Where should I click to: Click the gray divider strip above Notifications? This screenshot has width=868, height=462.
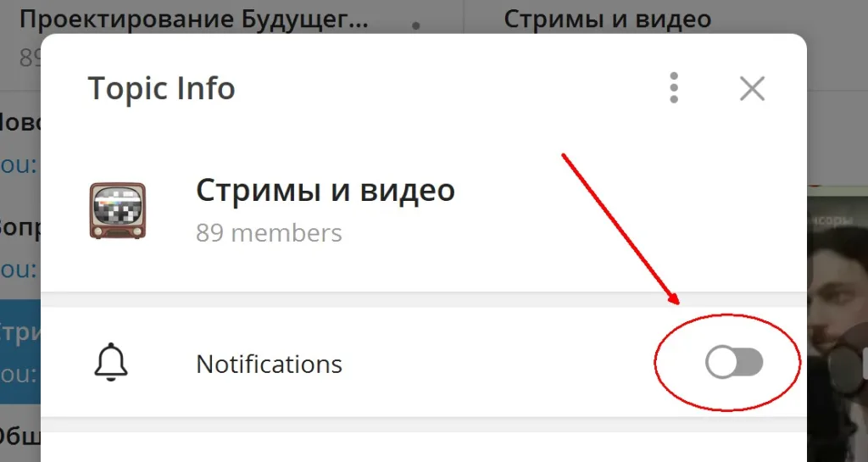[424, 299]
